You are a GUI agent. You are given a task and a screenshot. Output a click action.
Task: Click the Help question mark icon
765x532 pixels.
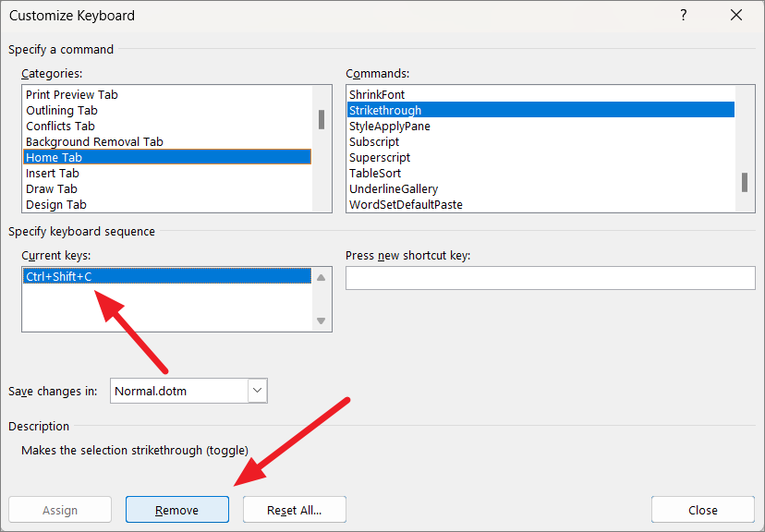(684, 16)
